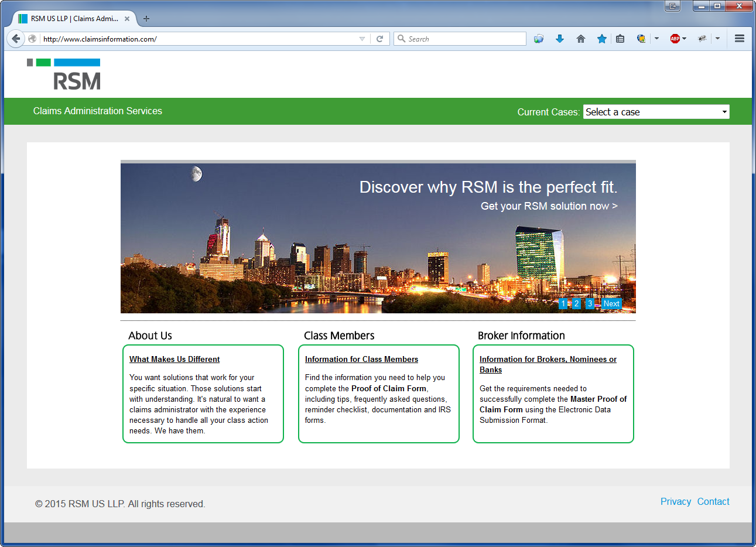Go to the browser Home icon
The height and width of the screenshot is (547, 756).
coord(581,39)
